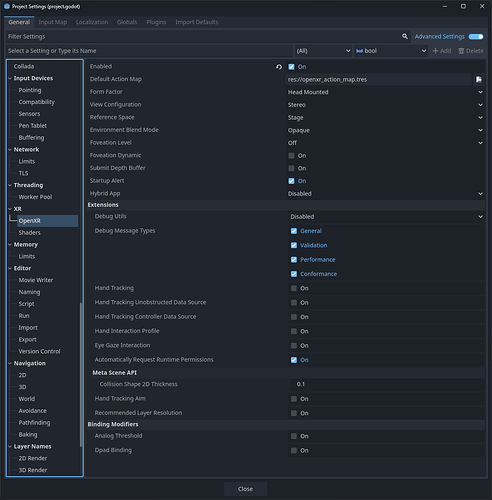The width and height of the screenshot is (492, 500).
Task: Click the Collision Shape 2D Thickness value field
Action: pyautogui.click(x=387, y=384)
